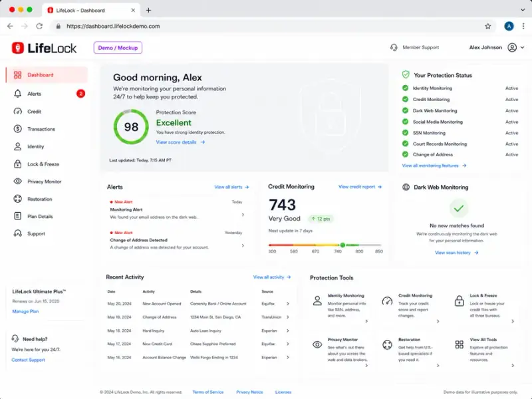Click the Member Support headset icon
The image size is (532, 399).
click(394, 47)
